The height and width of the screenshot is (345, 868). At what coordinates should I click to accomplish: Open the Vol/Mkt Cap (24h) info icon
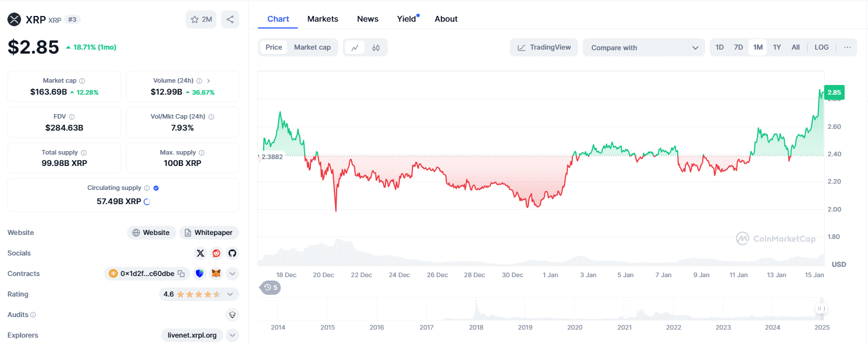(211, 117)
